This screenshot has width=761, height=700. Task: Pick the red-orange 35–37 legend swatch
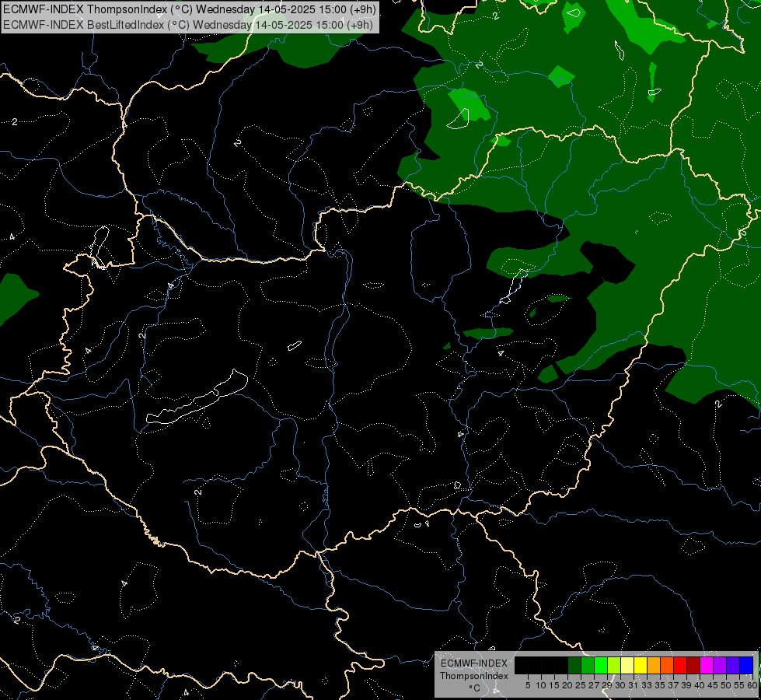(x=667, y=665)
